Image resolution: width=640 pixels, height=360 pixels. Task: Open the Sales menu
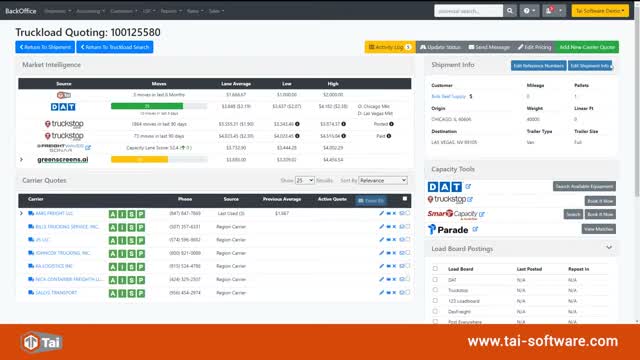tap(216, 11)
